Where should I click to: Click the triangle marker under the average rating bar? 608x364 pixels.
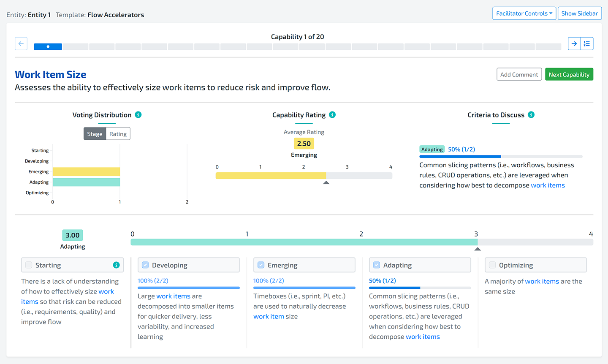[x=326, y=182]
